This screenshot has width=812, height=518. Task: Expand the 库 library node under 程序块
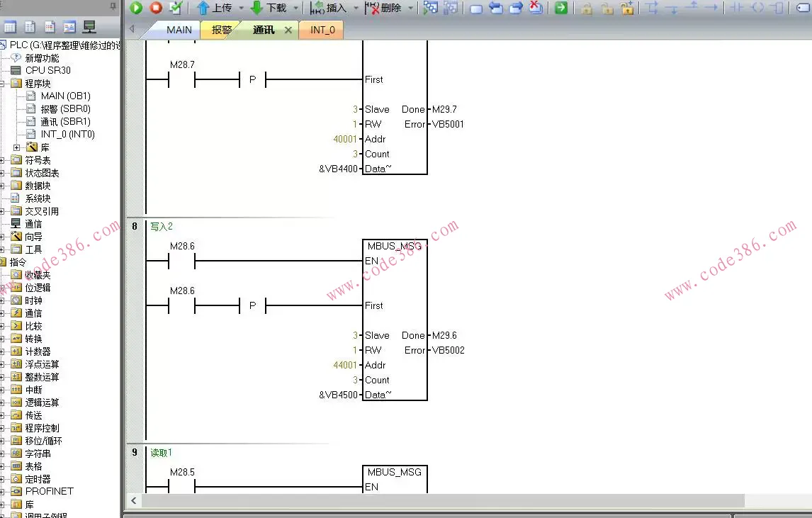[x=16, y=147]
